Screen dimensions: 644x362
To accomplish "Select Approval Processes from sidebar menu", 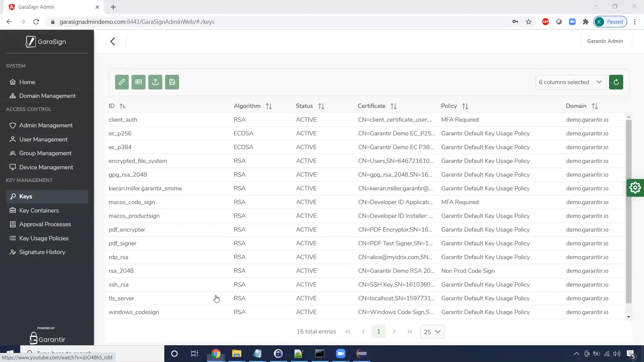I will coord(45,224).
